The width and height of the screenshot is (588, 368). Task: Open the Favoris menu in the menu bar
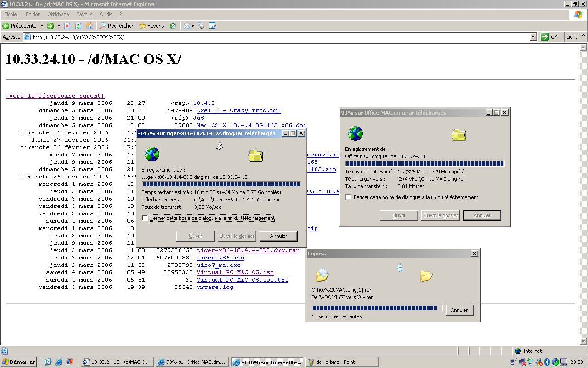[84, 14]
